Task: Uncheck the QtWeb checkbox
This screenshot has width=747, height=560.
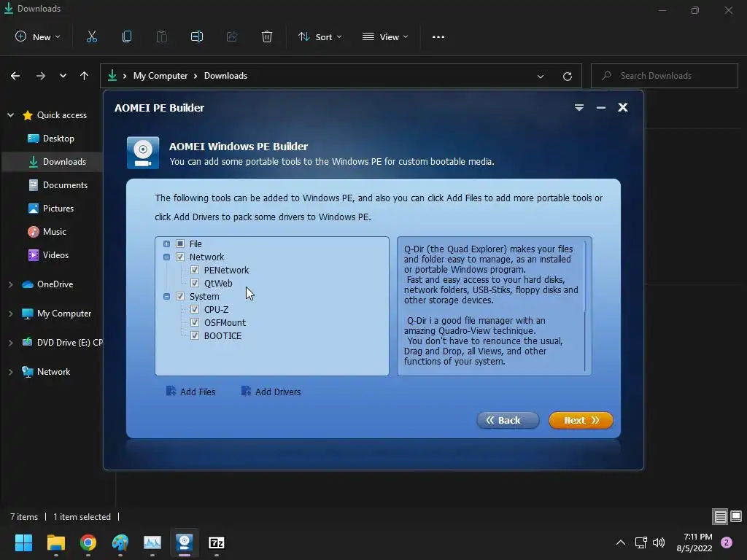Action: (194, 284)
